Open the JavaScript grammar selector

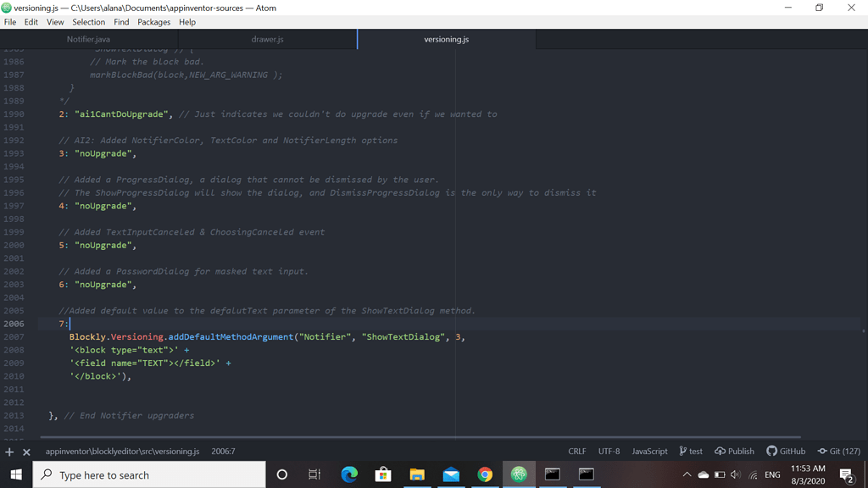coord(649,451)
